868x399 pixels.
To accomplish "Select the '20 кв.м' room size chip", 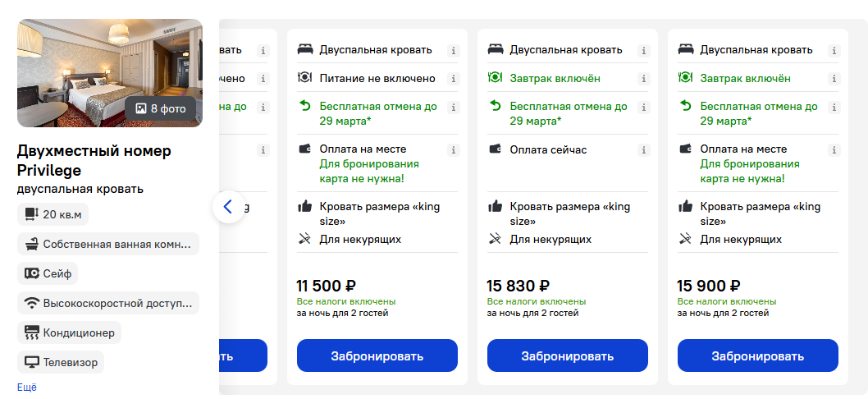I will pos(53,214).
